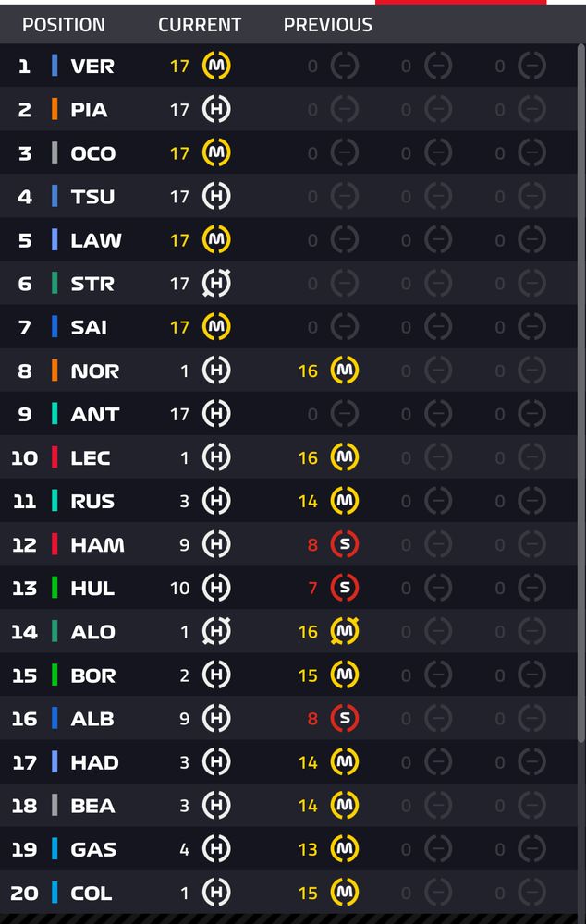Click the red bar at the top right
The height and width of the screenshot is (924, 586).
[x=458, y=4]
